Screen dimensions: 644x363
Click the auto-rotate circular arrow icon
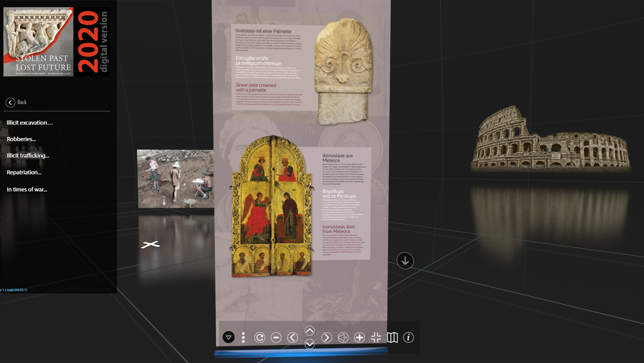[x=260, y=338]
